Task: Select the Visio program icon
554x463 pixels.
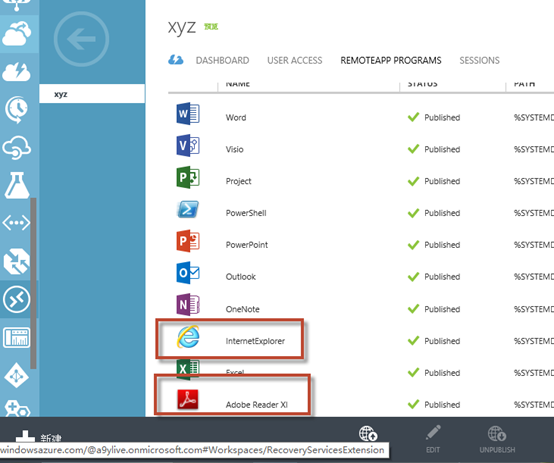Action: coord(188,145)
